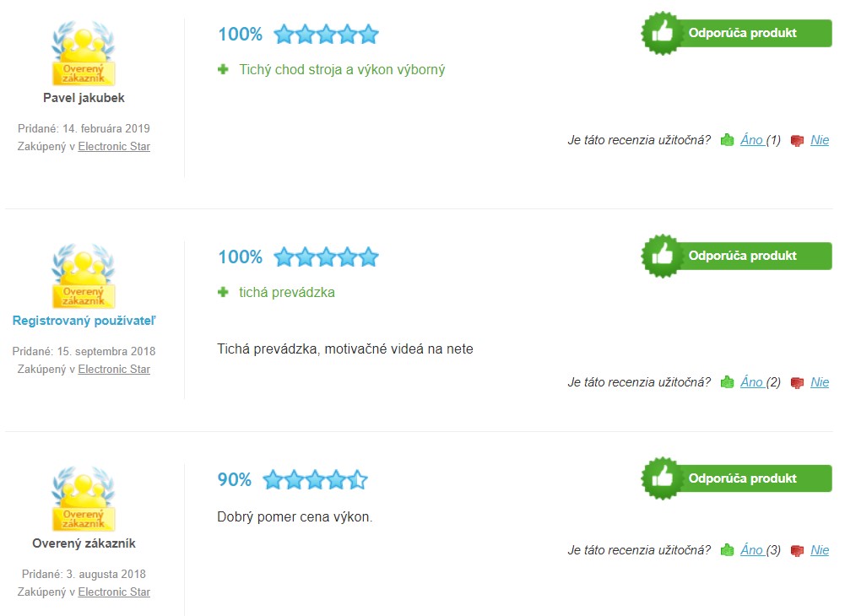Click the third review's Odporúča produkt banner
This screenshot has width=845, height=616.
click(737, 478)
